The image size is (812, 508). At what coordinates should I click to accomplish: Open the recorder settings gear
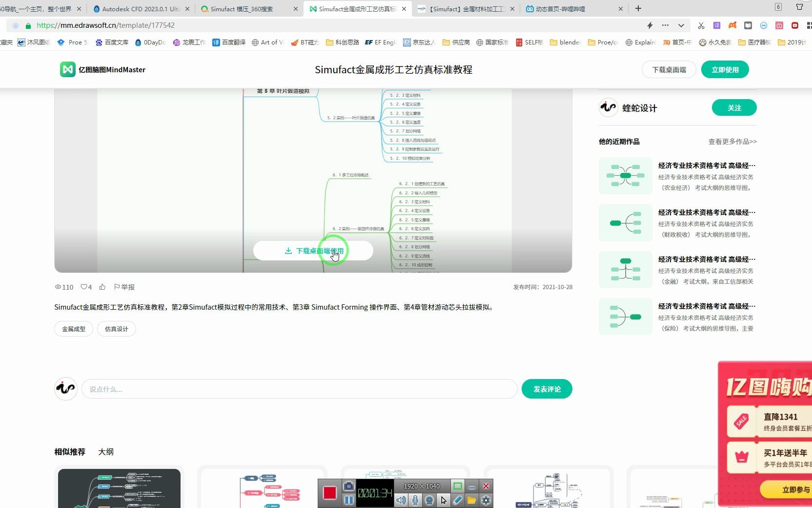click(x=485, y=500)
